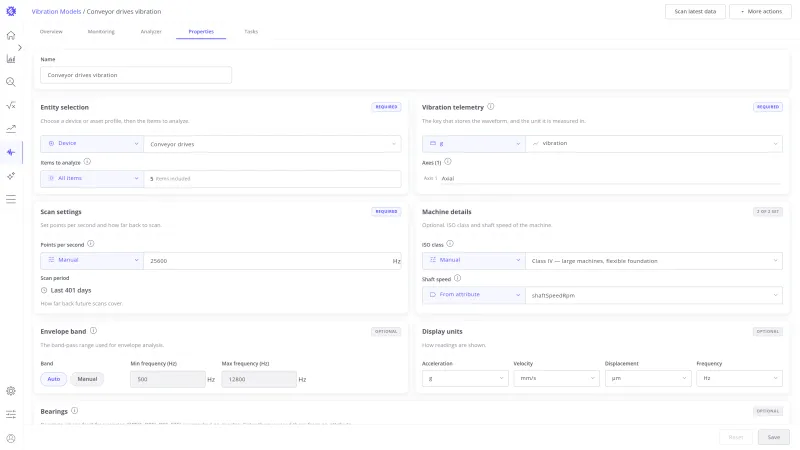Click Axes info icon
This screenshot has height=450, width=800.
447,162
